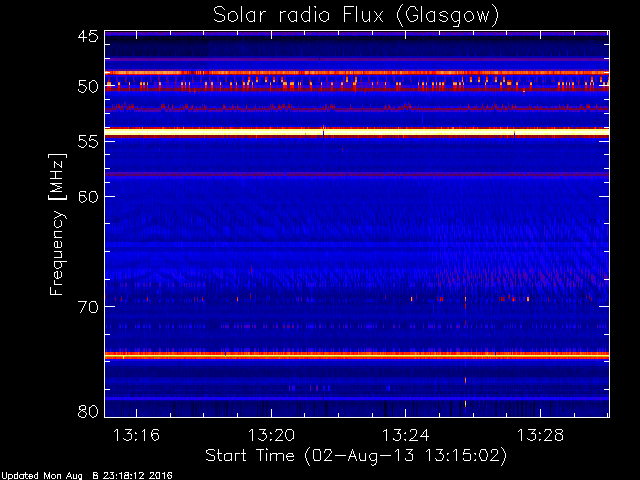Click the 'Frequency [MHz]' axis label
The image size is (640, 480).
coord(57,224)
